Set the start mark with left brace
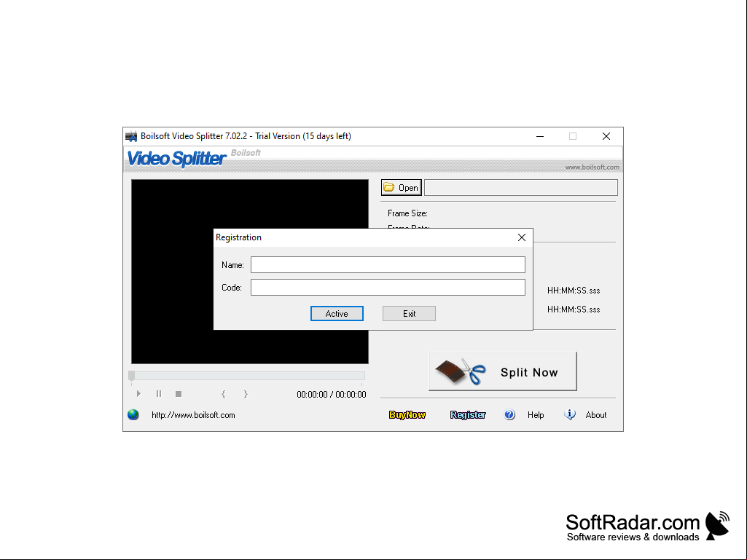This screenshot has height=560, width=747. [x=224, y=394]
